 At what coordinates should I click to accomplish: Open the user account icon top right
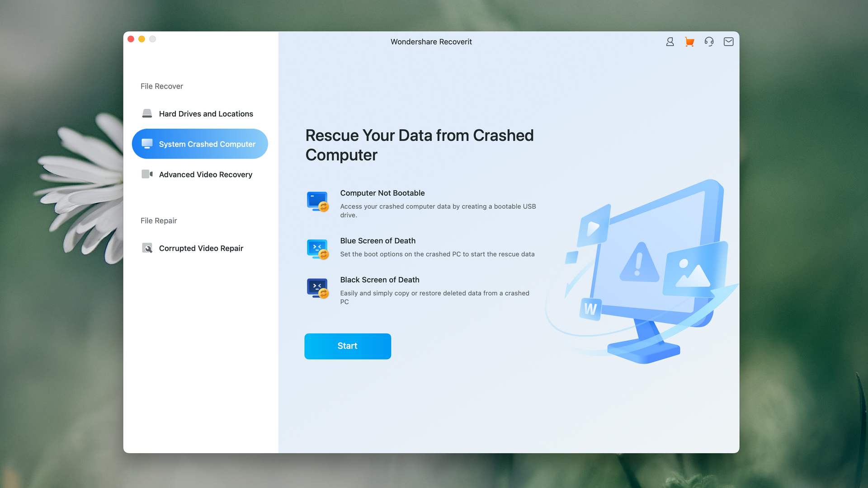670,42
